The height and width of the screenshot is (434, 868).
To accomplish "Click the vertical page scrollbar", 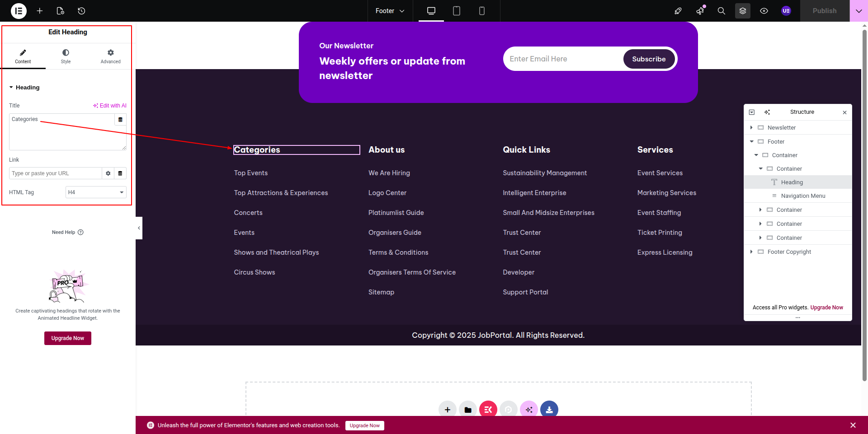I will pos(864,203).
